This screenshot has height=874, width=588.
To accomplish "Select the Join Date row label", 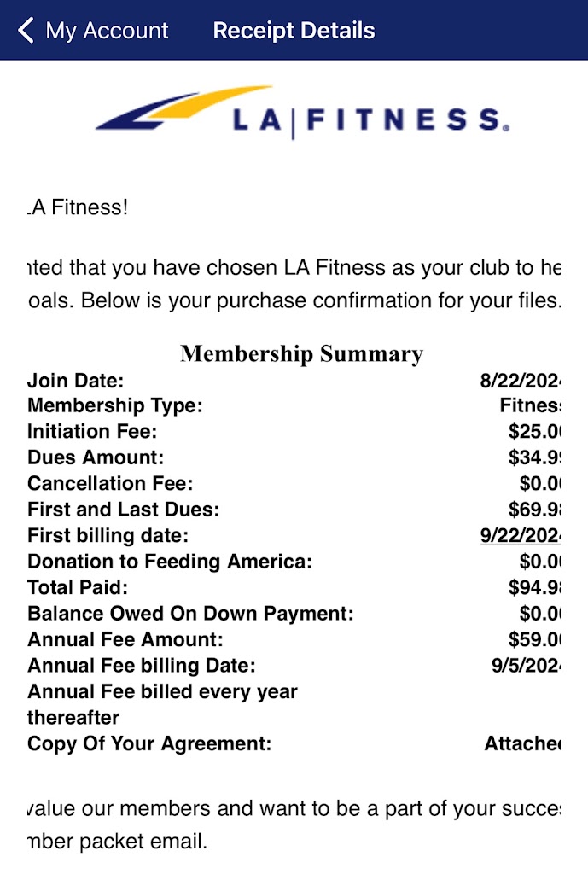I will pyautogui.click(x=75, y=381).
